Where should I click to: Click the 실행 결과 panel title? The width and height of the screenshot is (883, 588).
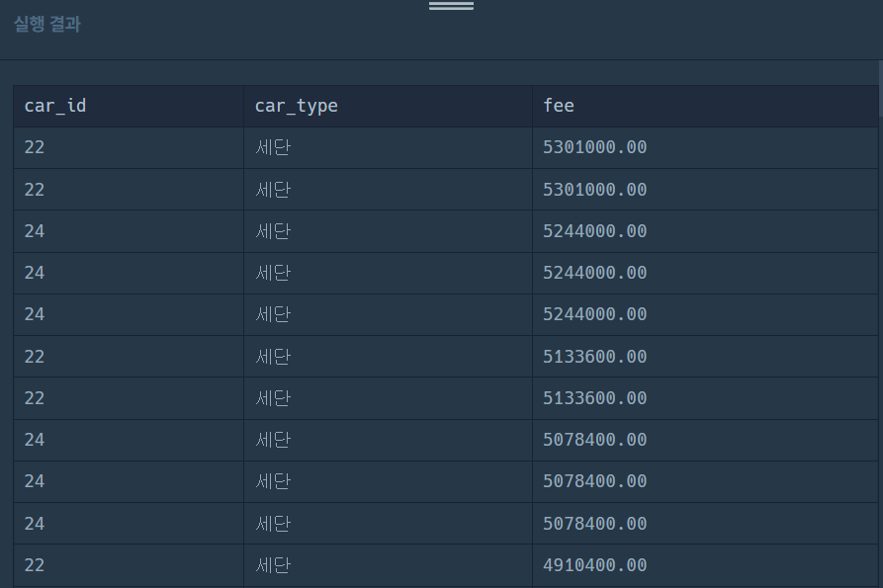pyautogui.click(x=47, y=24)
